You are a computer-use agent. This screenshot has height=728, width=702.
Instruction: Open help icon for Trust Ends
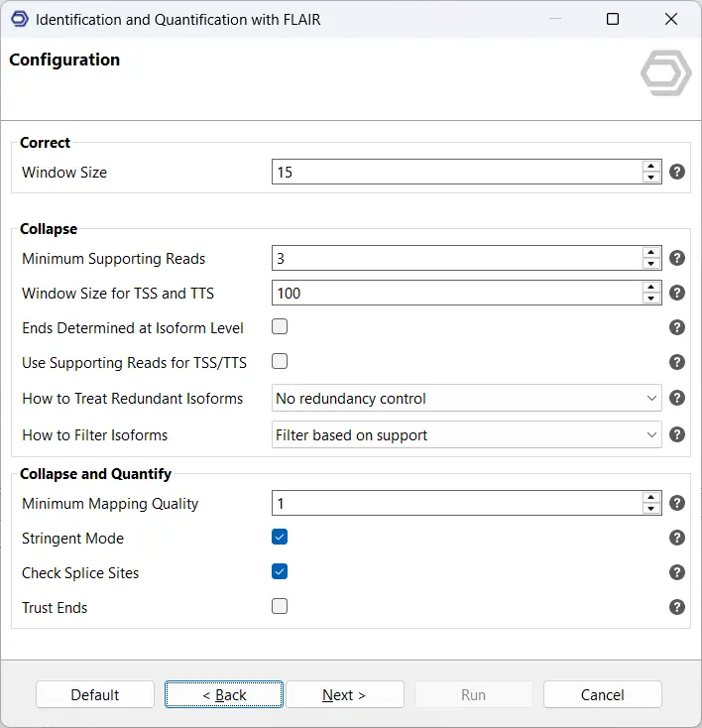[677, 607]
